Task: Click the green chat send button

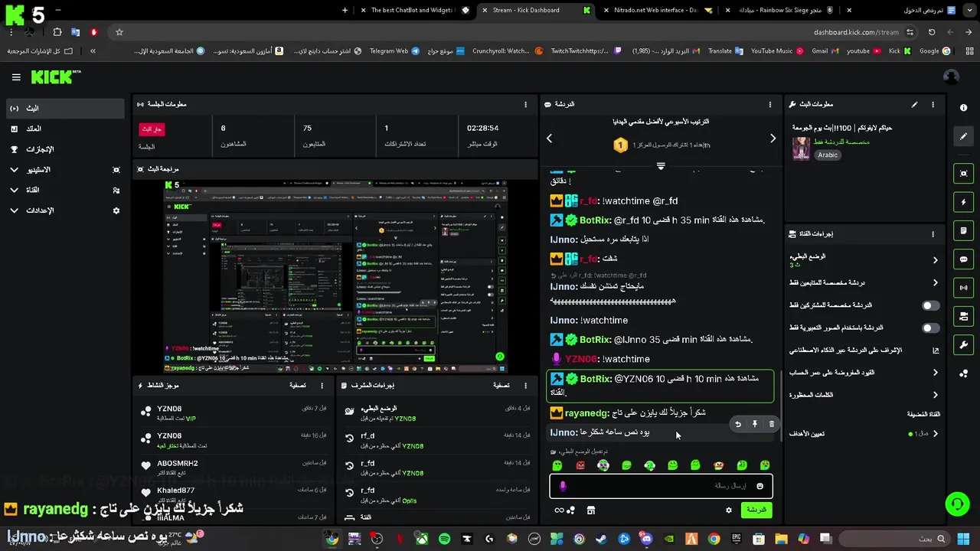Action: [756, 510]
